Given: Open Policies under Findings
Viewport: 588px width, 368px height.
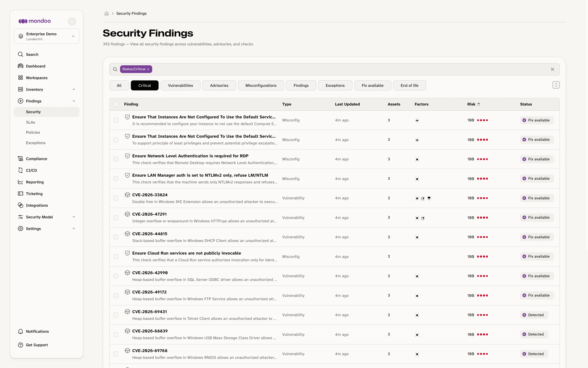Looking at the screenshot, I should 33,132.
